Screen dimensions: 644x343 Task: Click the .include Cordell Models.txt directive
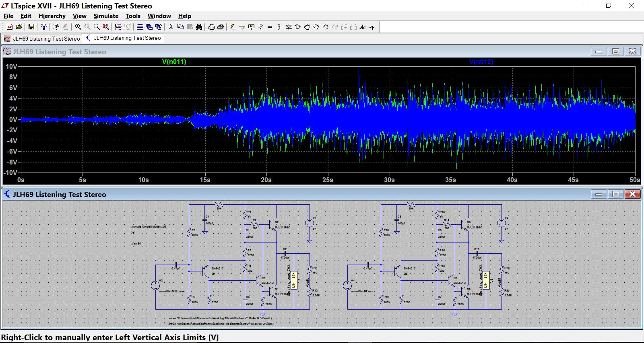[148, 226]
